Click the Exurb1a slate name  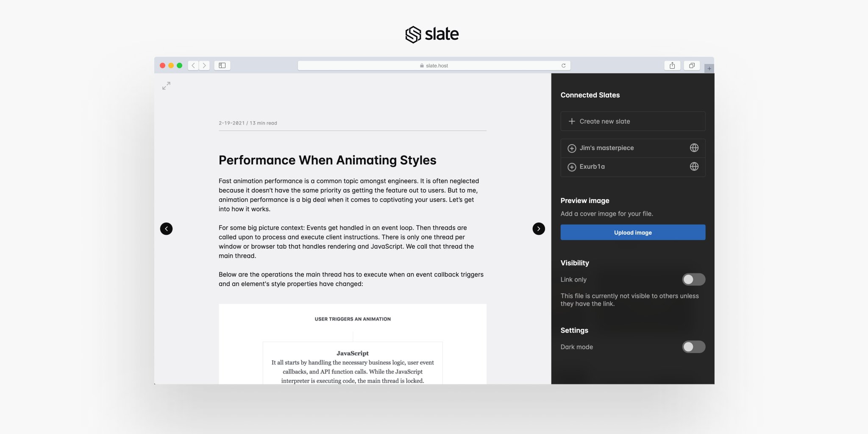click(x=592, y=167)
